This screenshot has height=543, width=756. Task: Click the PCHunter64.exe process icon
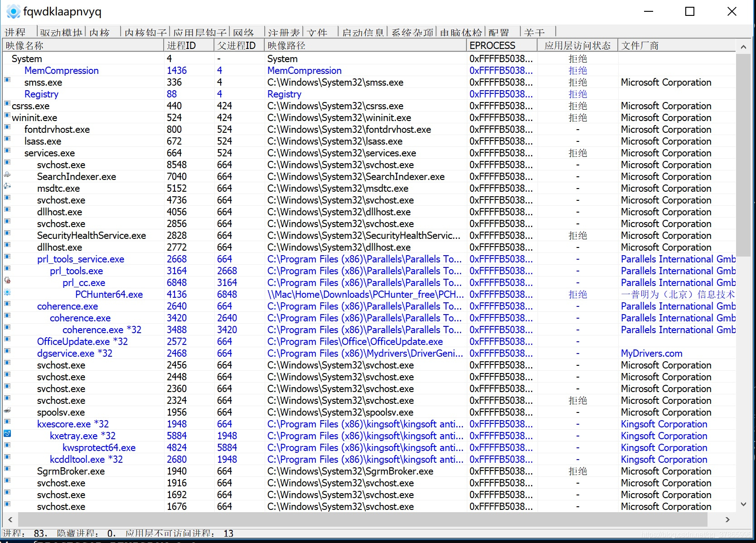pos(7,292)
